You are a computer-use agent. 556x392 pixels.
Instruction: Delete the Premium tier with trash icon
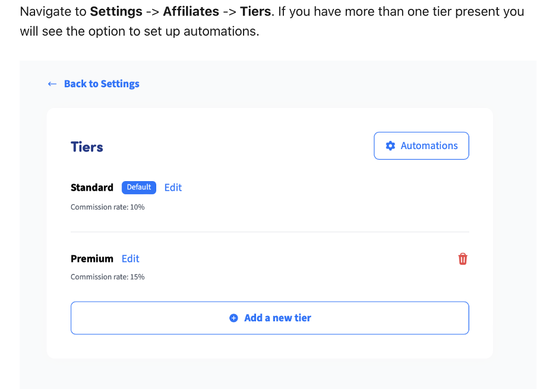(463, 259)
